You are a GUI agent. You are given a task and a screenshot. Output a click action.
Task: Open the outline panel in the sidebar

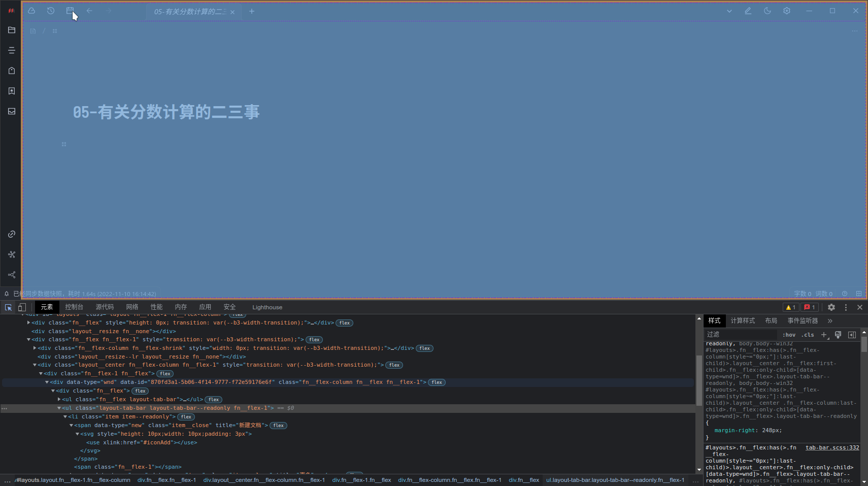click(12, 50)
